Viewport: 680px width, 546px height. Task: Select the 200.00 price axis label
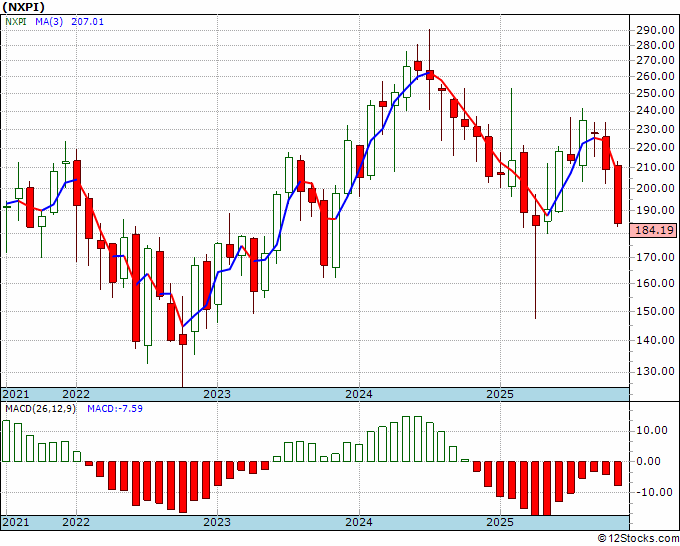pos(655,188)
